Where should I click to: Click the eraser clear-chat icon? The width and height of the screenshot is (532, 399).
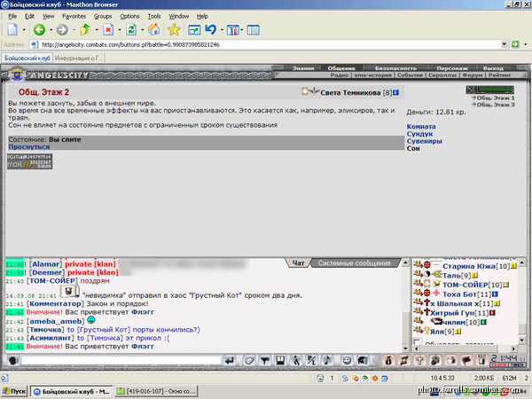tap(249, 360)
